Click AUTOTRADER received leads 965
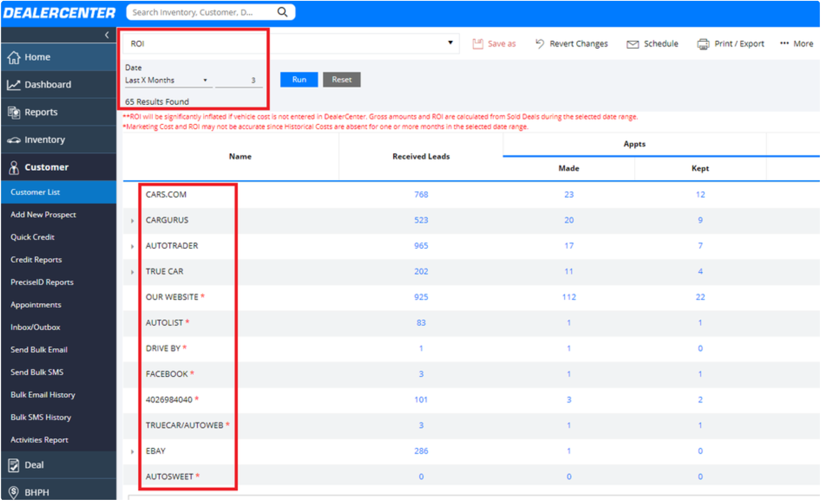 (x=421, y=246)
